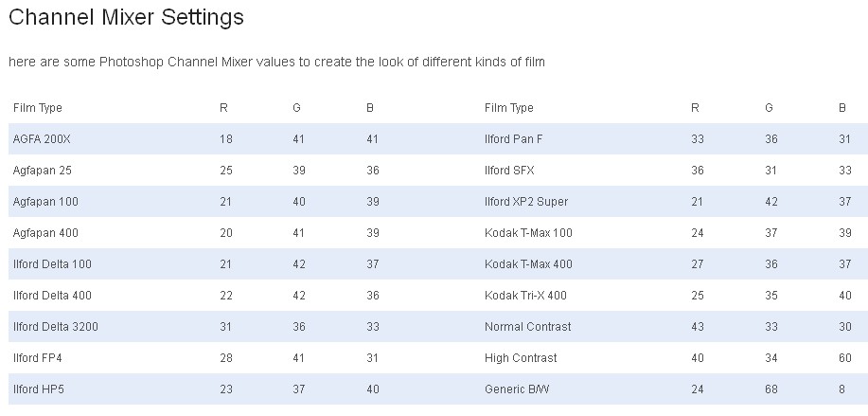
Task: Select the High Contrast row label
Action: 521,358
